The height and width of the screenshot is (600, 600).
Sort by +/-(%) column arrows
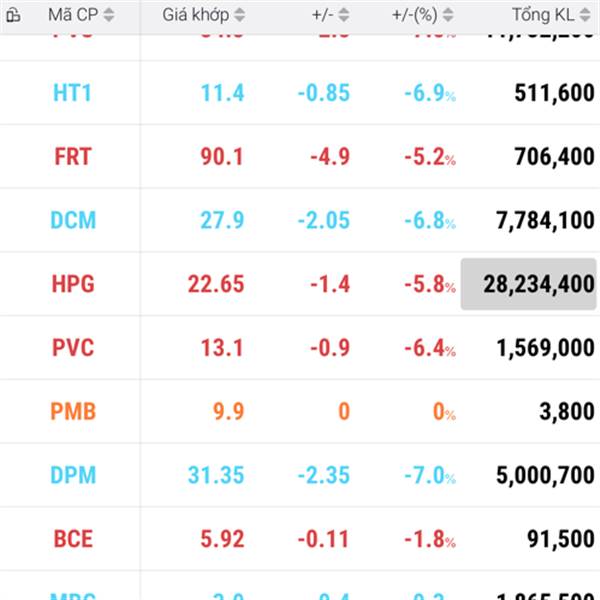(448, 15)
